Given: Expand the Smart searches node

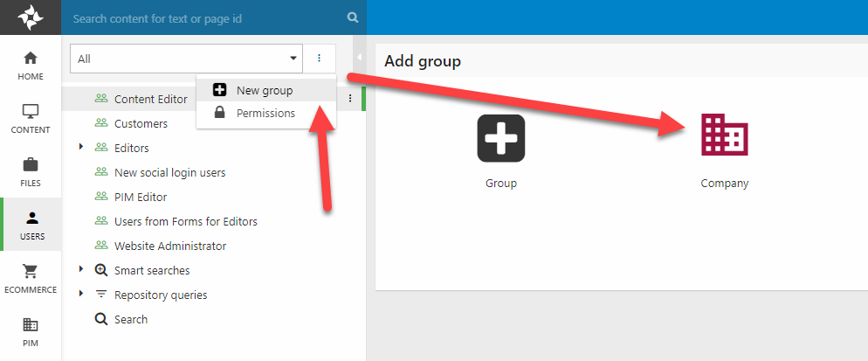Looking at the screenshot, I should click(81, 269).
